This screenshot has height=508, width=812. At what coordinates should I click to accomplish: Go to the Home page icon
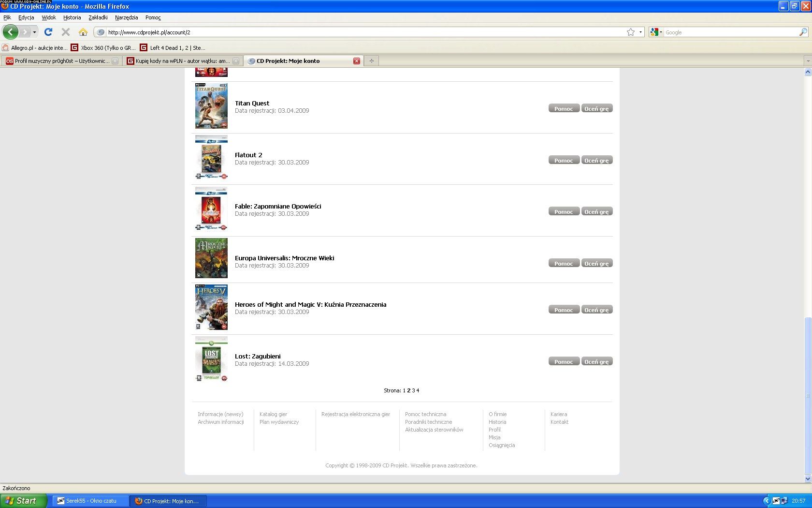click(x=83, y=32)
